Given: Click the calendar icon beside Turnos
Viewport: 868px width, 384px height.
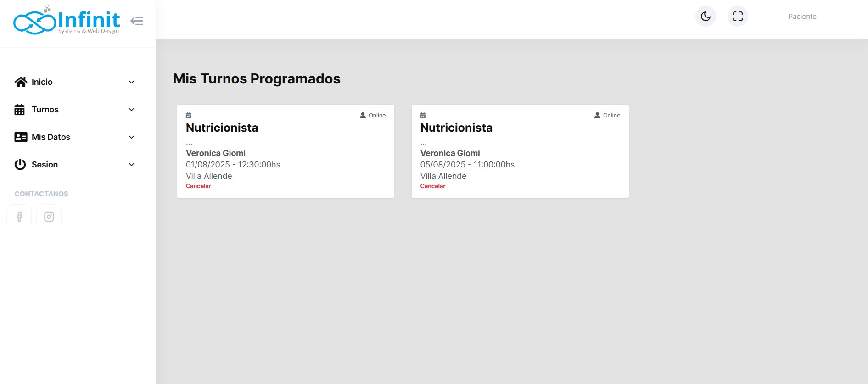Looking at the screenshot, I should [20, 110].
